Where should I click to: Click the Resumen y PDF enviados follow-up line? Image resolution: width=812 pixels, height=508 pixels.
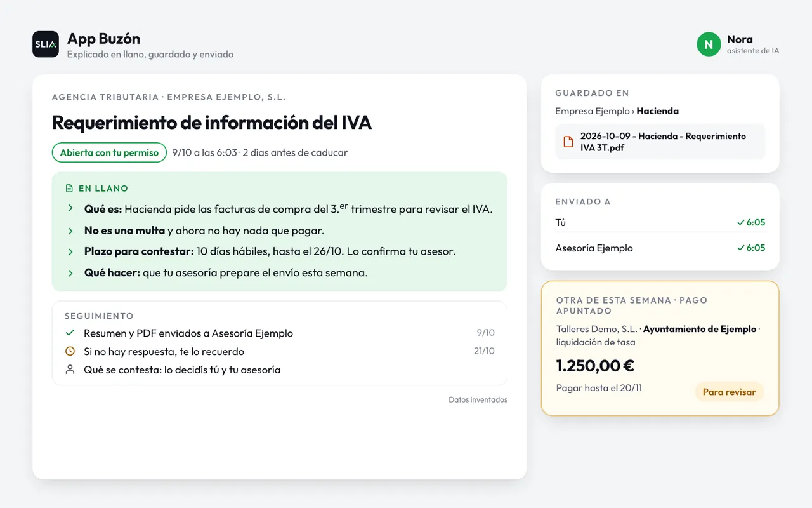click(188, 333)
